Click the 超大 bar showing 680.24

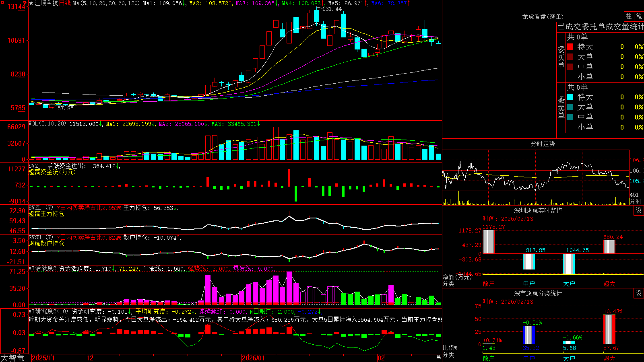[609, 247]
